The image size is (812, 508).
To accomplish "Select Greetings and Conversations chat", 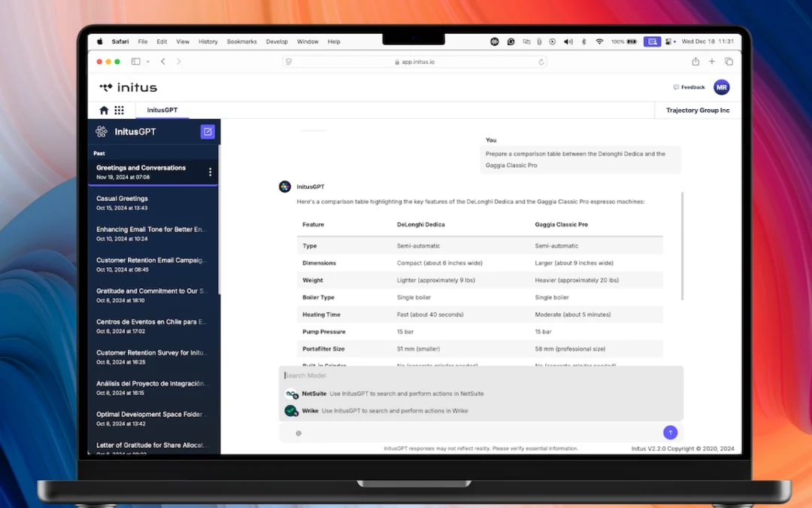I will (x=153, y=172).
